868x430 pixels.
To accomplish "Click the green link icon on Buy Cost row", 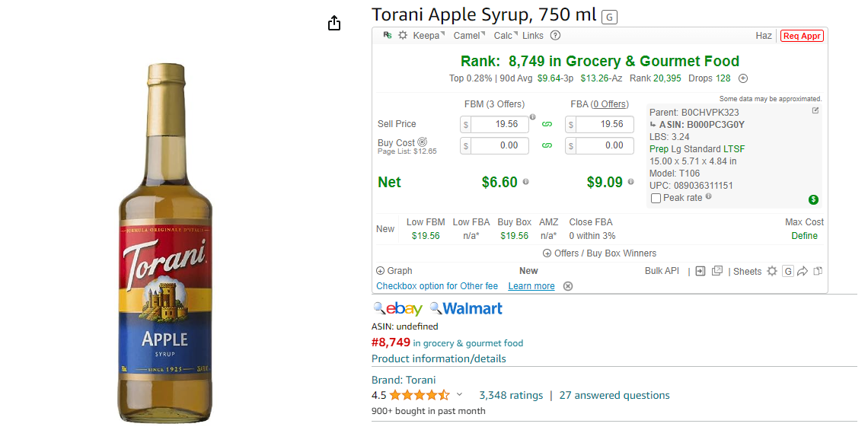I will tap(547, 145).
